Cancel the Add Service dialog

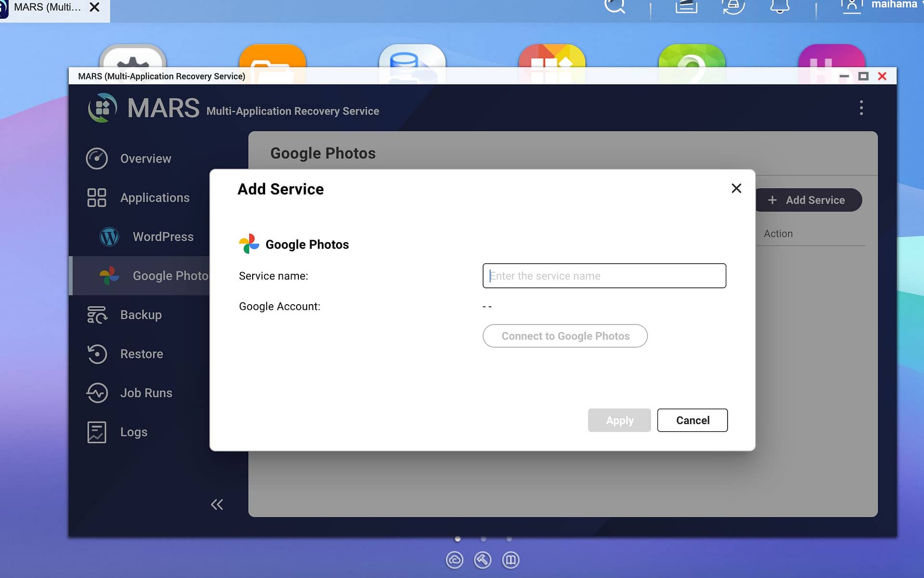pos(692,420)
